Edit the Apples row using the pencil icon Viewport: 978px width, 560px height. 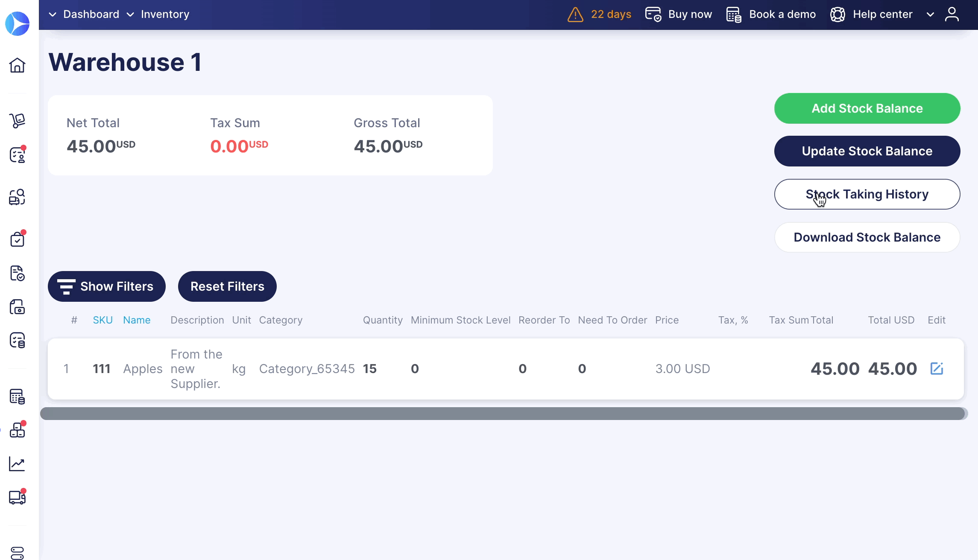pos(937,368)
